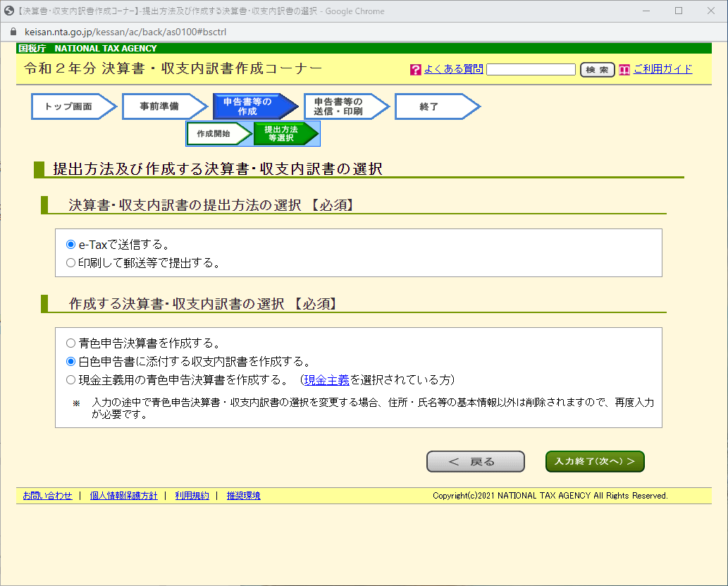Screen dimensions: 728x586
Task: Minimize the Chrome window
Action: click(646, 11)
